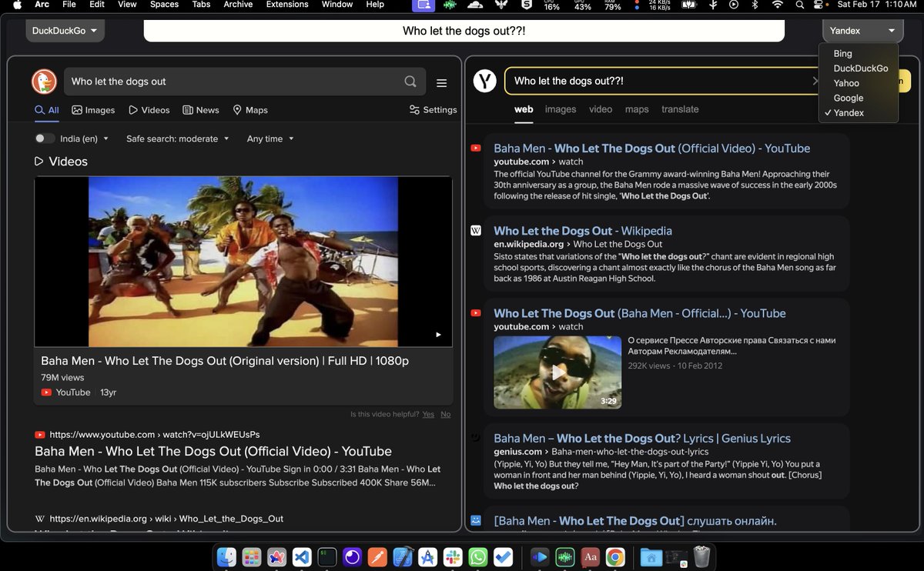Click the Wikipedia W icon in Yandex results
This screenshot has width=924, height=571.
(476, 230)
